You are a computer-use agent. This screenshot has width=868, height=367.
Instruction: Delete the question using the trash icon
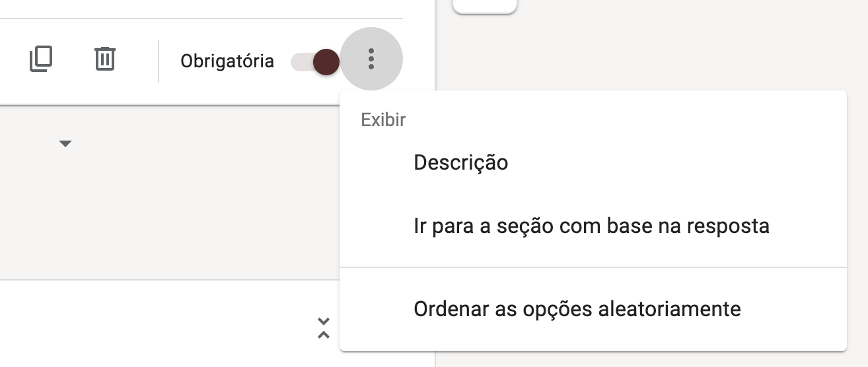click(x=104, y=59)
